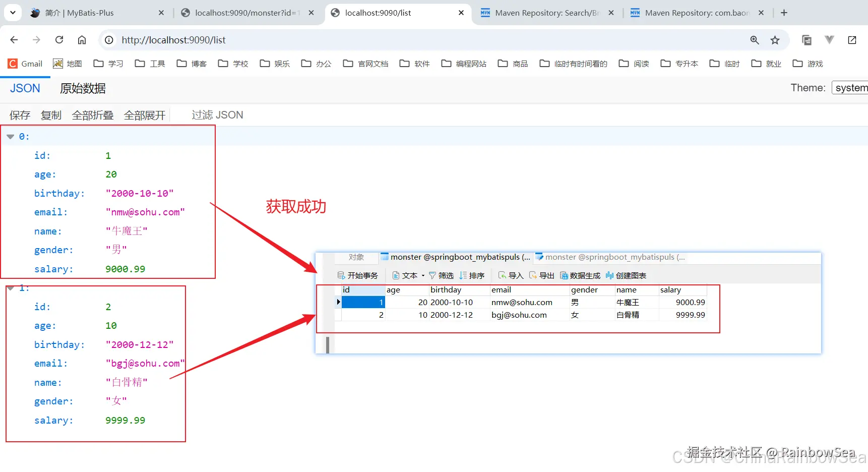The height and width of the screenshot is (472, 868).
Task: Switch to Maven Repository: com.baom tab
Action: tap(697, 13)
